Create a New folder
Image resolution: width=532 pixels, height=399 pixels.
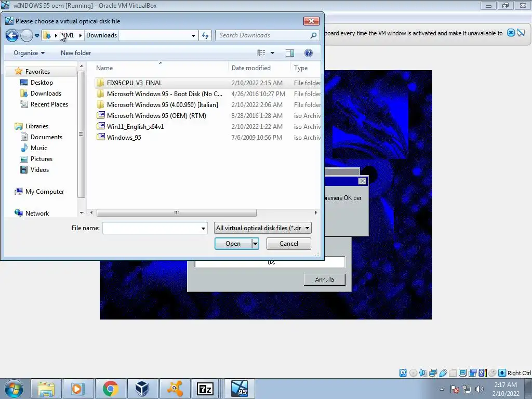pos(76,53)
